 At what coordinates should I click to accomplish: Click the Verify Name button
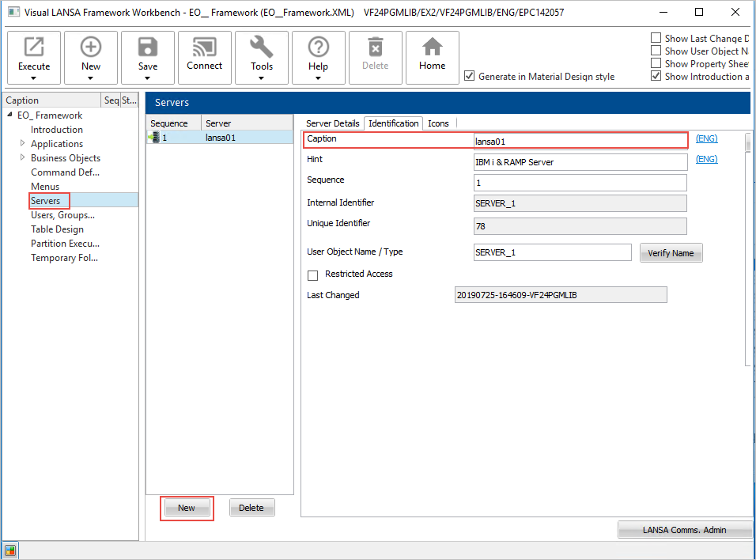670,253
